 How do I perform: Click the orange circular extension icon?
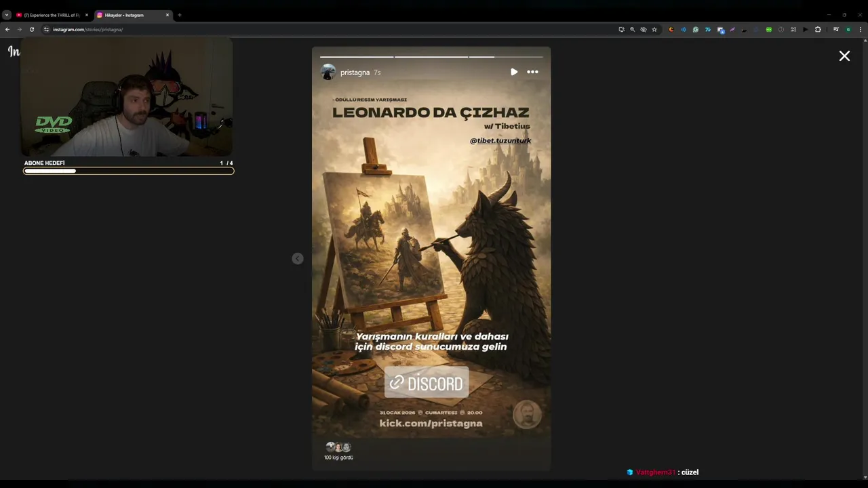tap(671, 30)
